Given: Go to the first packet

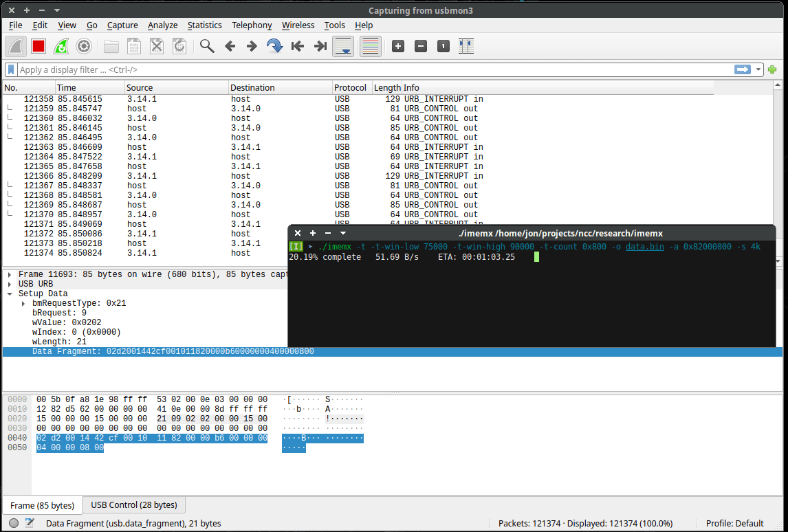Looking at the screenshot, I should click(x=297, y=47).
